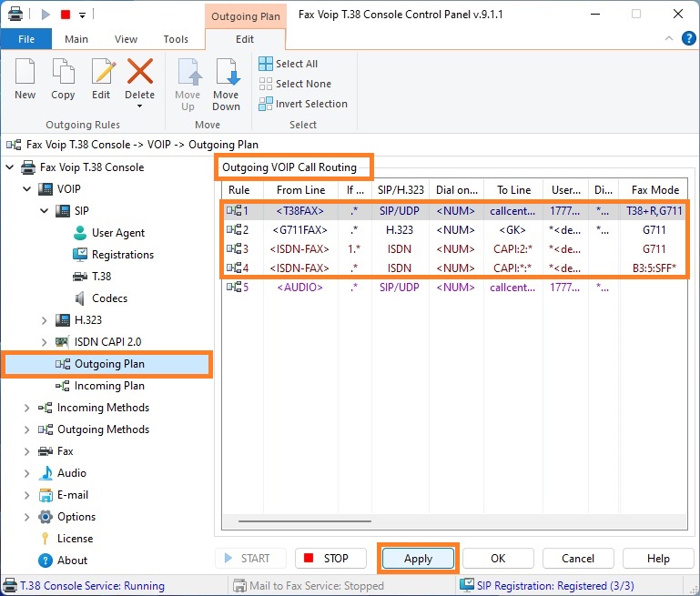Click the Cancel button
700x596 pixels.
point(578,559)
